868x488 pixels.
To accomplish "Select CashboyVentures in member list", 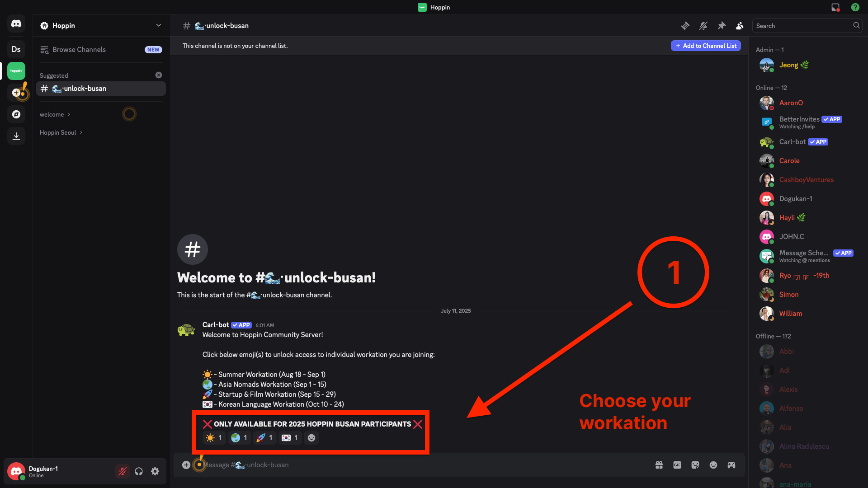I will (807, 180).
